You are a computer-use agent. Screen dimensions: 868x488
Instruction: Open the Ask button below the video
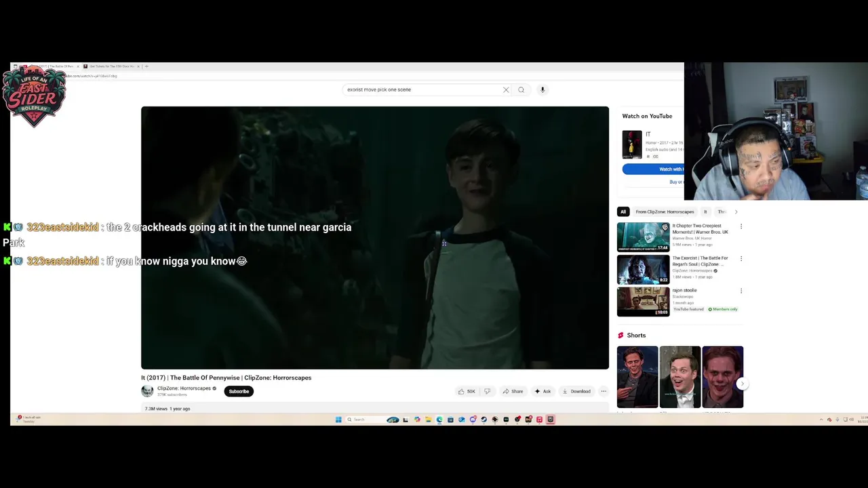coord(542,391)
